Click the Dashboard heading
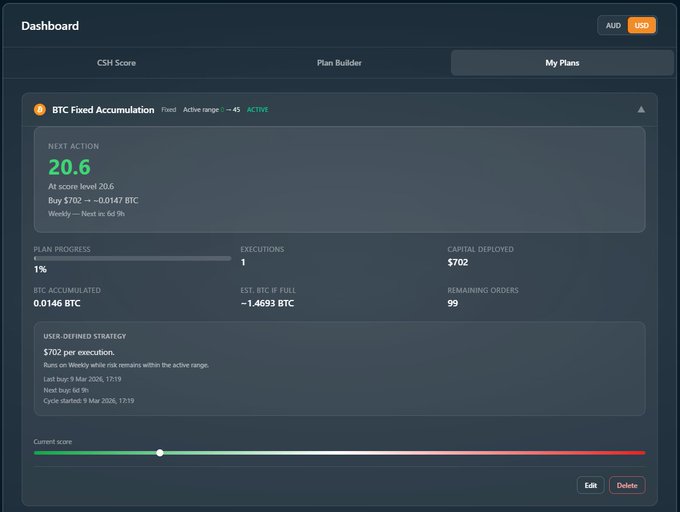This screenshot has height=512, width=680. click(x=50, y=26)
